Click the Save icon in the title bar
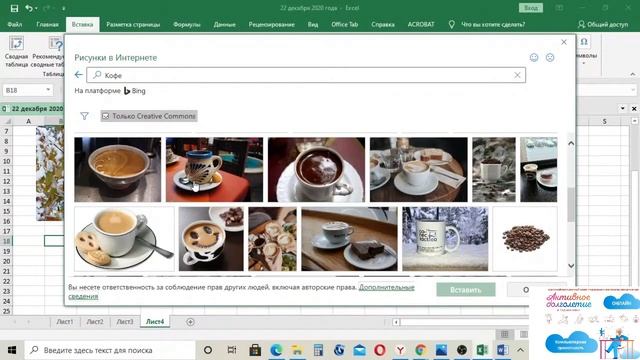The image size is (640, 360). (x=14, y=8)
